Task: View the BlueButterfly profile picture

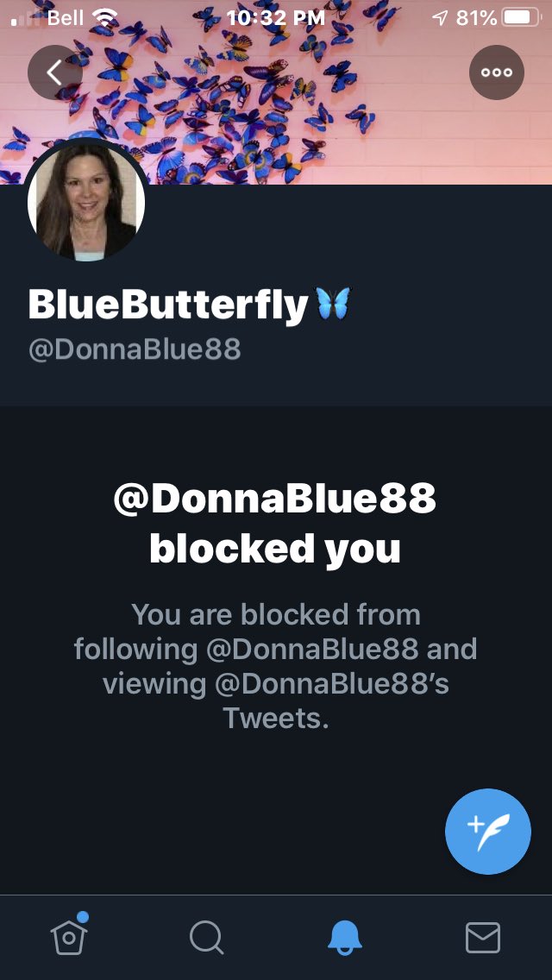Action: [x=85, y=202]
